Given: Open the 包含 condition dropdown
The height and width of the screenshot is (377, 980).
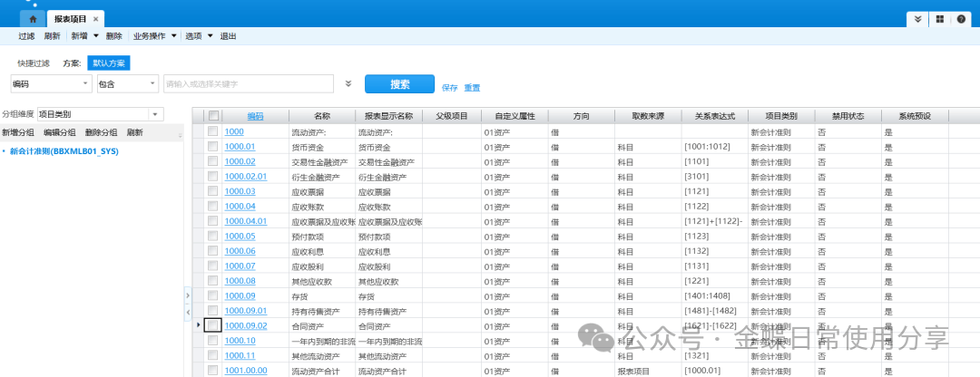Looking at the screenshot, I should 152,83.
